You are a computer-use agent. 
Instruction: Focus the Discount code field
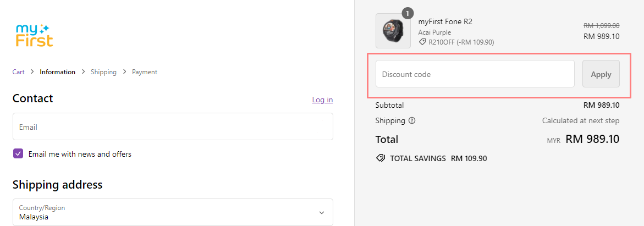[475, 74]
